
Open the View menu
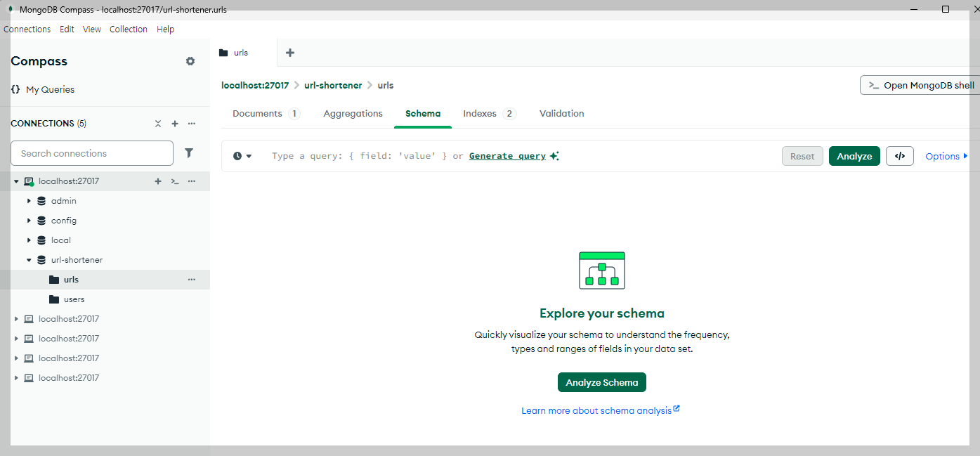(x=92, y=30)
